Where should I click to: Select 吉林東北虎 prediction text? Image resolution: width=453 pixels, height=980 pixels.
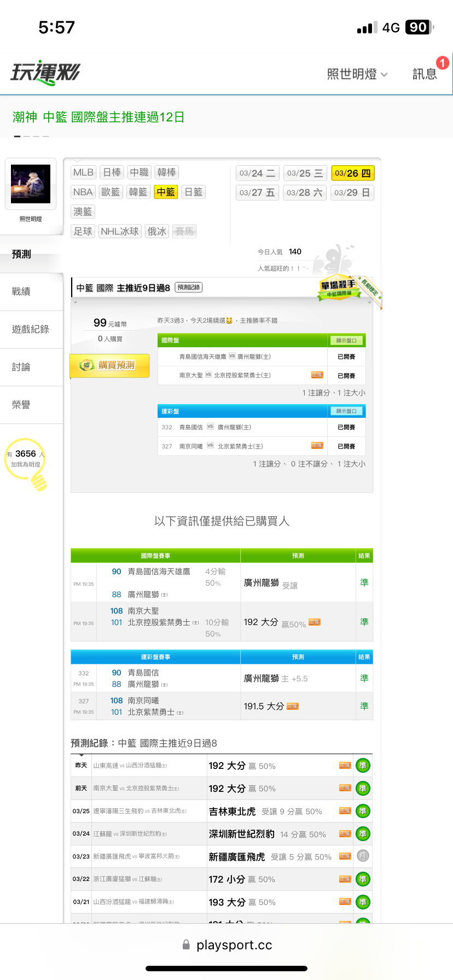click(232, 812)
